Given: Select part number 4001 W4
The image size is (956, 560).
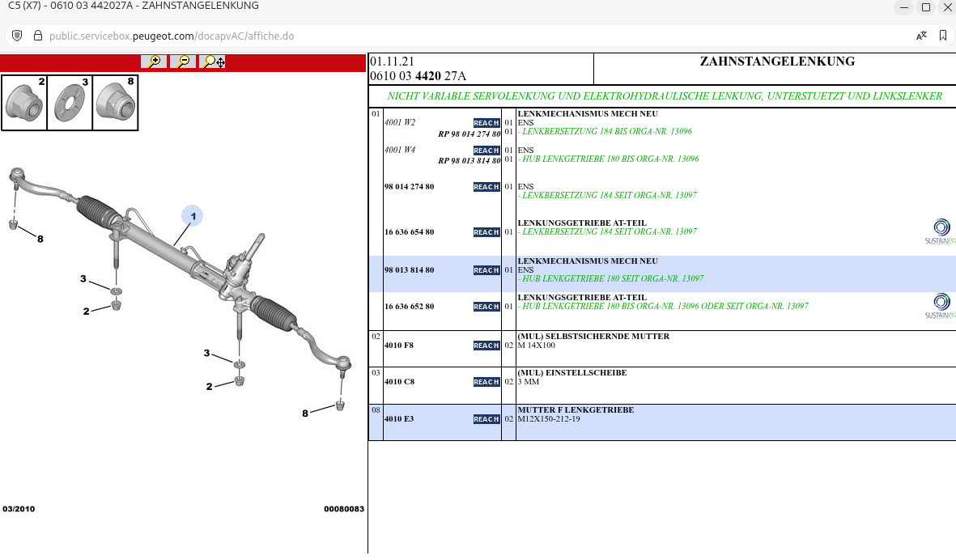Looking at the screenshot, I should coord(400,150).
